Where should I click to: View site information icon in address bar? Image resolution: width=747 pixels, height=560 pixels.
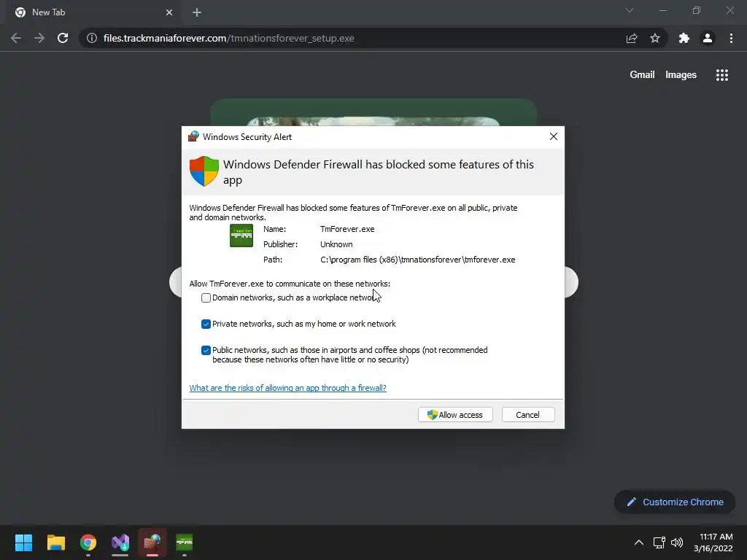click(x=92, y=38)
